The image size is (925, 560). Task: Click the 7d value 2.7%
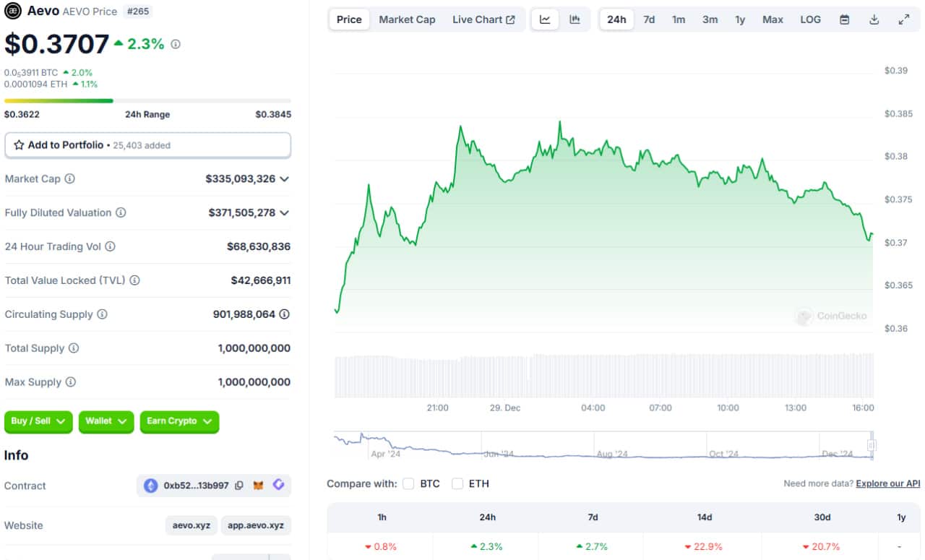tap(593, 546)
